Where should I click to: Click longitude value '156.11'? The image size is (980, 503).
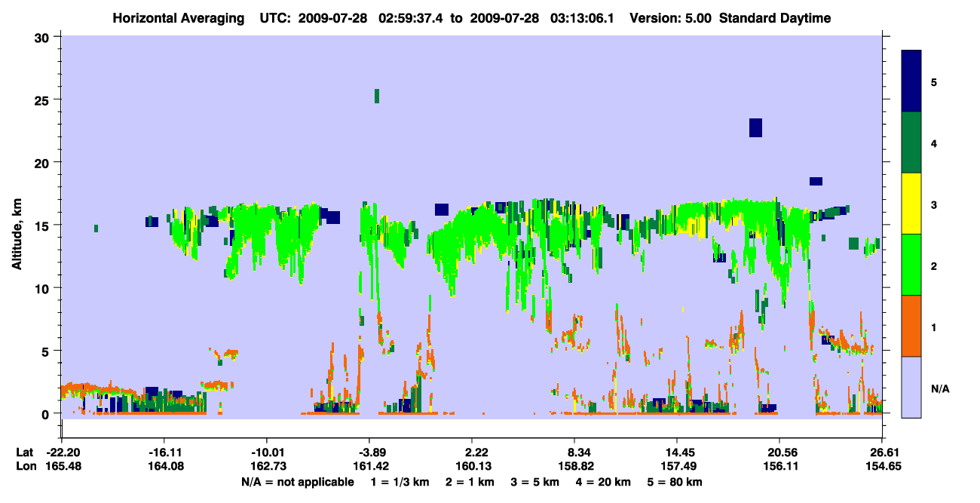pos(779,466)
